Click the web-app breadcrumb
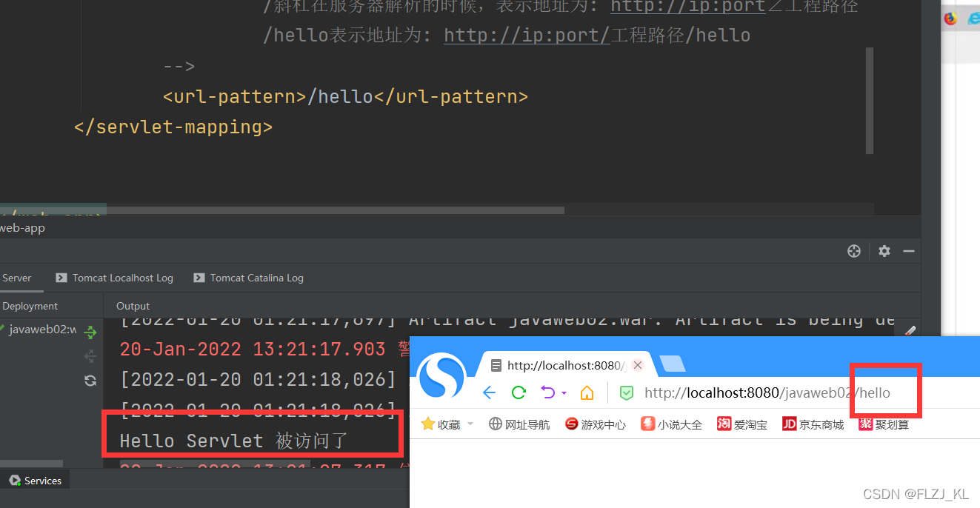This screenshot has height=508, width=980. (x=22, y=228)
